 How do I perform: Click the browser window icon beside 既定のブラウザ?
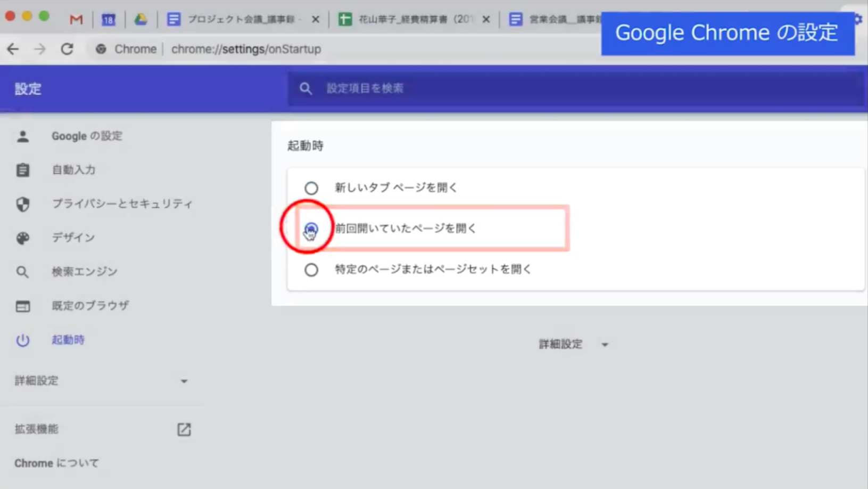(x=23, y=306)
